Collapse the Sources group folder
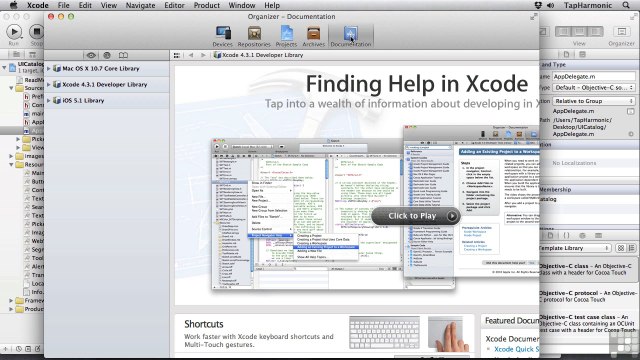 point(11,88)
